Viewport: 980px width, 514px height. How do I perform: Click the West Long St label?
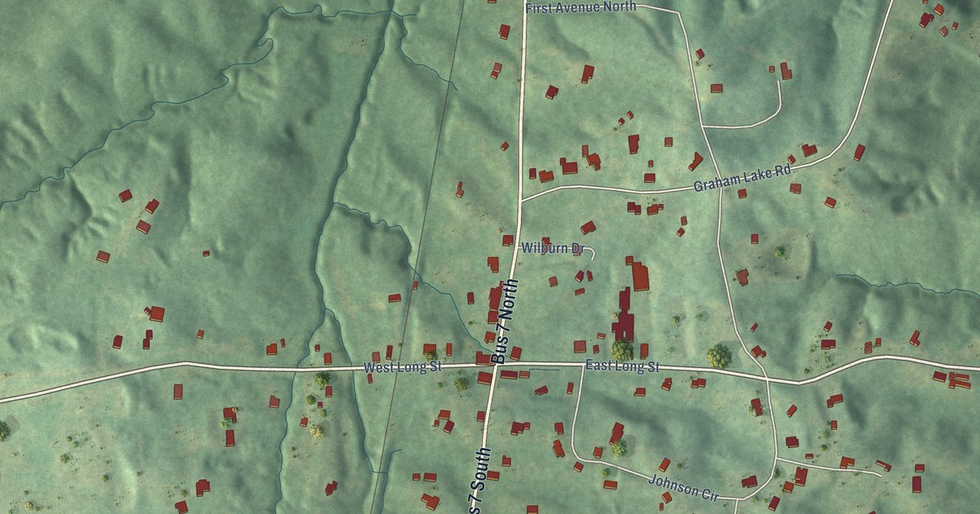[403, 368]
